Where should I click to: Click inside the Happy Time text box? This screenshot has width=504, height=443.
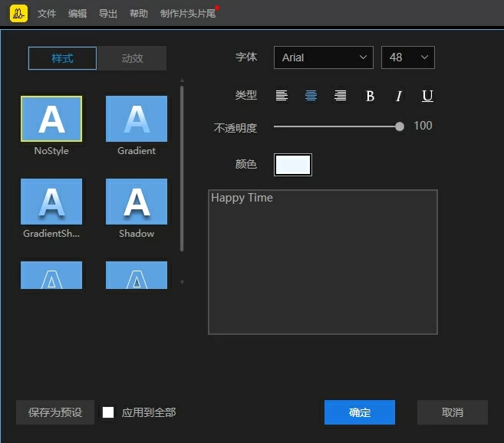(x=323, y=262)
